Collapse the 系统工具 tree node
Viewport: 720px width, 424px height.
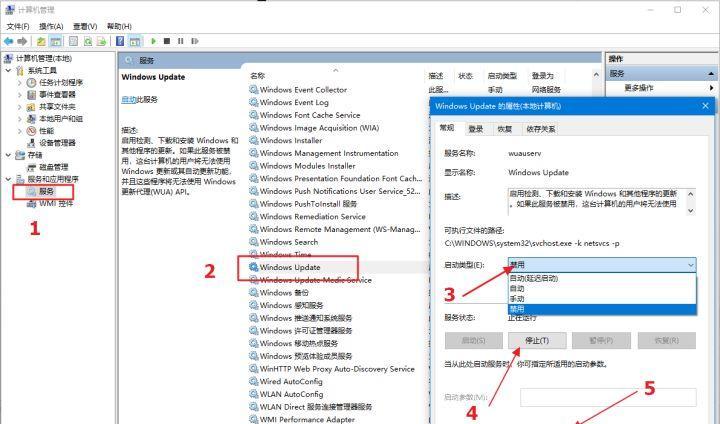tap(8, 70)
